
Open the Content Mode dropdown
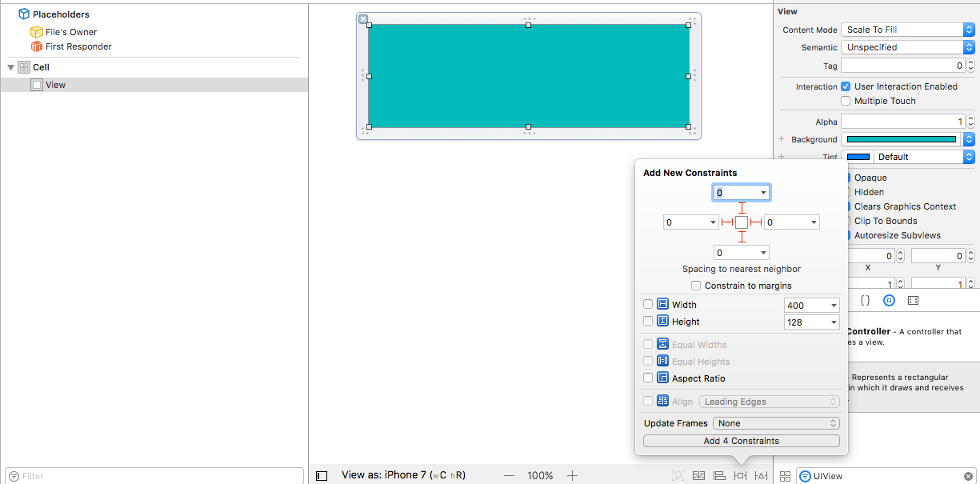(907, 30)
